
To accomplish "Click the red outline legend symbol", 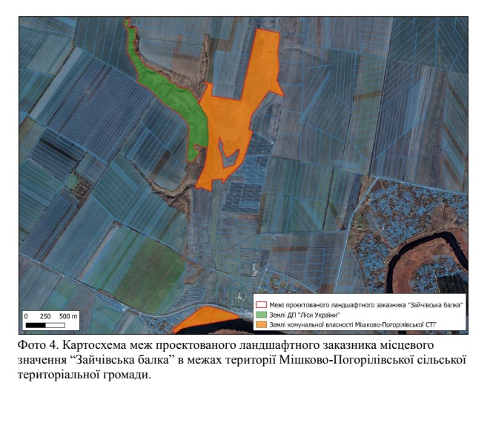I will pos(260,305).
